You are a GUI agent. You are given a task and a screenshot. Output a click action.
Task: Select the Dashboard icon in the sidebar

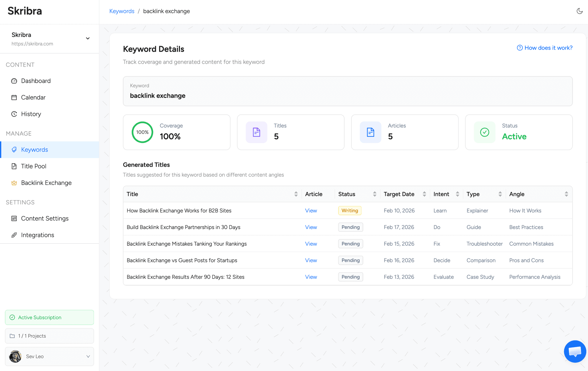(x=14, y=81)
